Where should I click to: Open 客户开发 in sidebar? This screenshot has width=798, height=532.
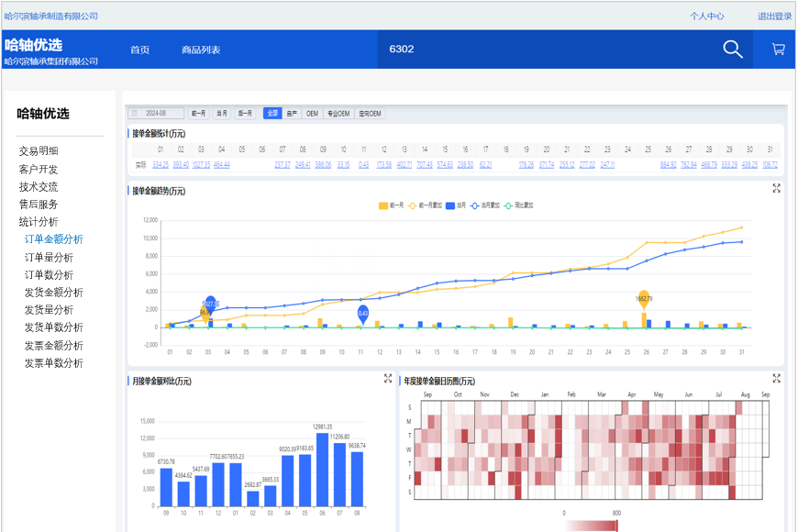(39, 169)
